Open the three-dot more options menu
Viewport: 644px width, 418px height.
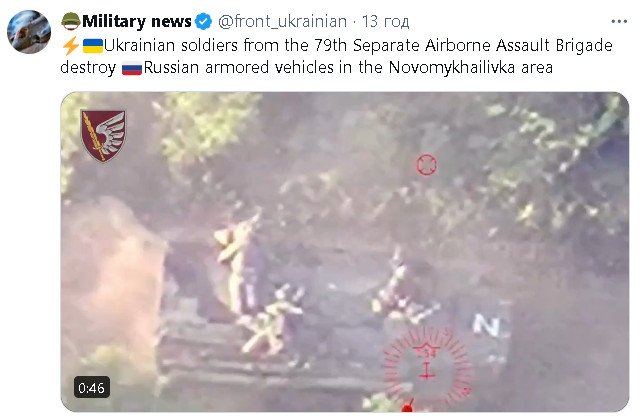click(x=619, y=21)
